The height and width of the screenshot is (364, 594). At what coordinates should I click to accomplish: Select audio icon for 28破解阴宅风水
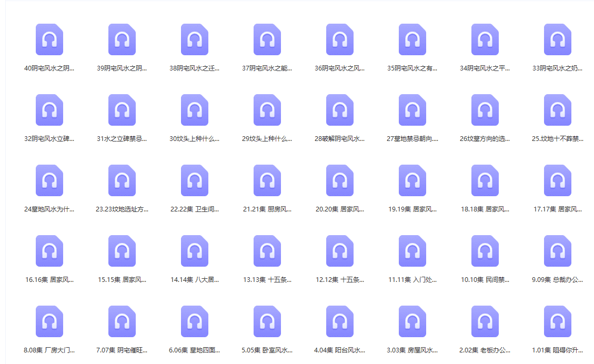[340, 110]
